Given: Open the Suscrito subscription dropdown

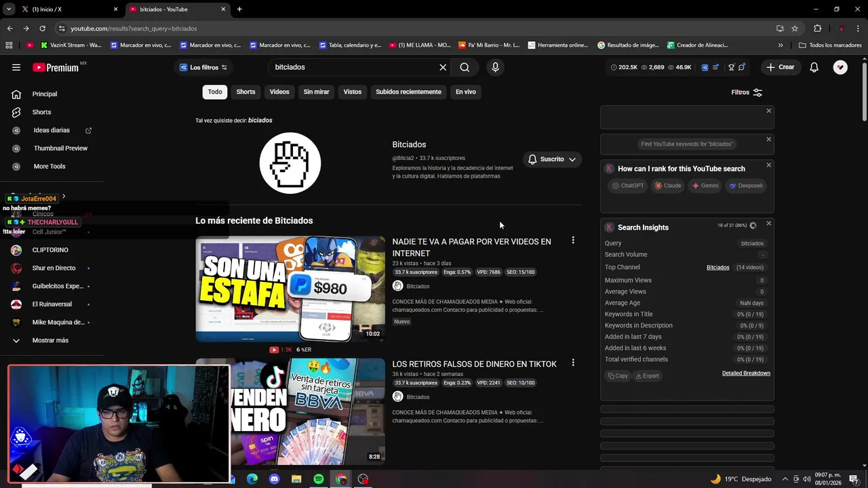Looking at the screenshot, I should tap(552, 159).
